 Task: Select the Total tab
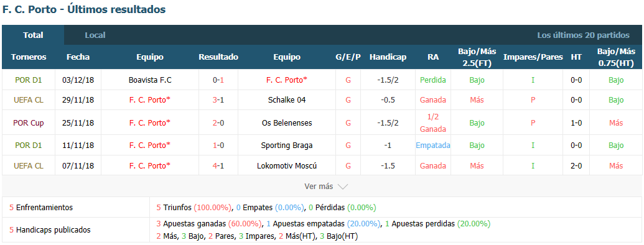[x=33, y=35]
